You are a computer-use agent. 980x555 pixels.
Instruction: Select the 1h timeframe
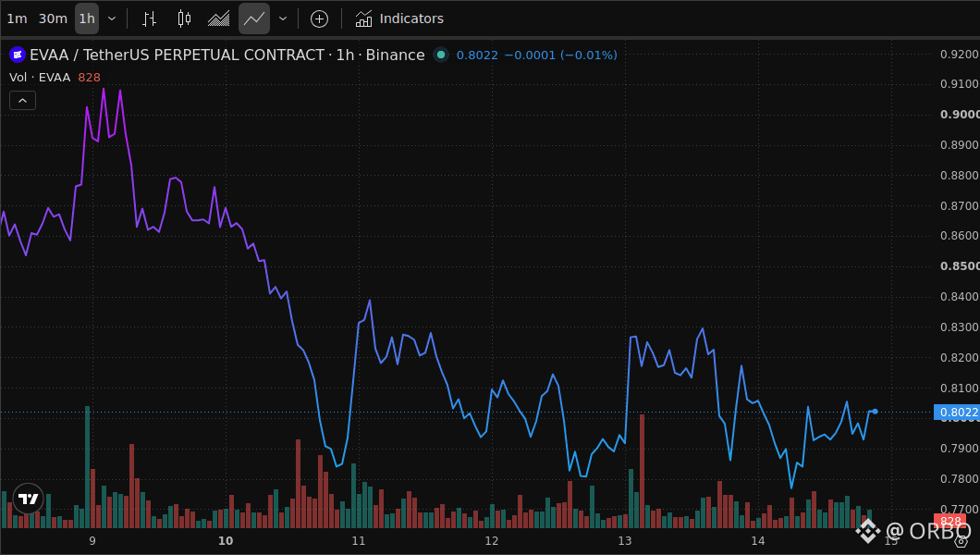point(87,18)
